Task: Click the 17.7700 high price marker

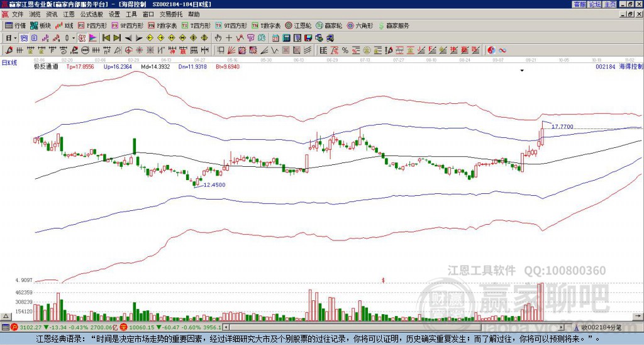Action: point(562,127)
